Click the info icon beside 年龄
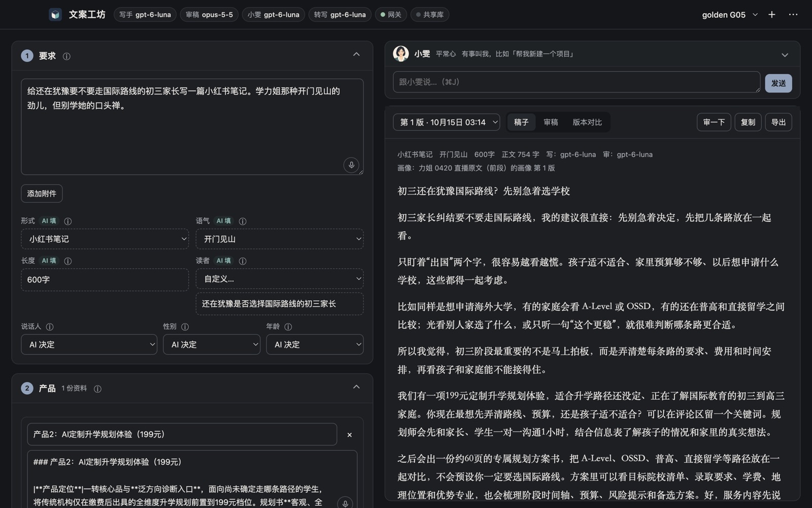Image resolution: width=812 pixels, height=508 pixels. pyautogui.click(x=288, y=327)
